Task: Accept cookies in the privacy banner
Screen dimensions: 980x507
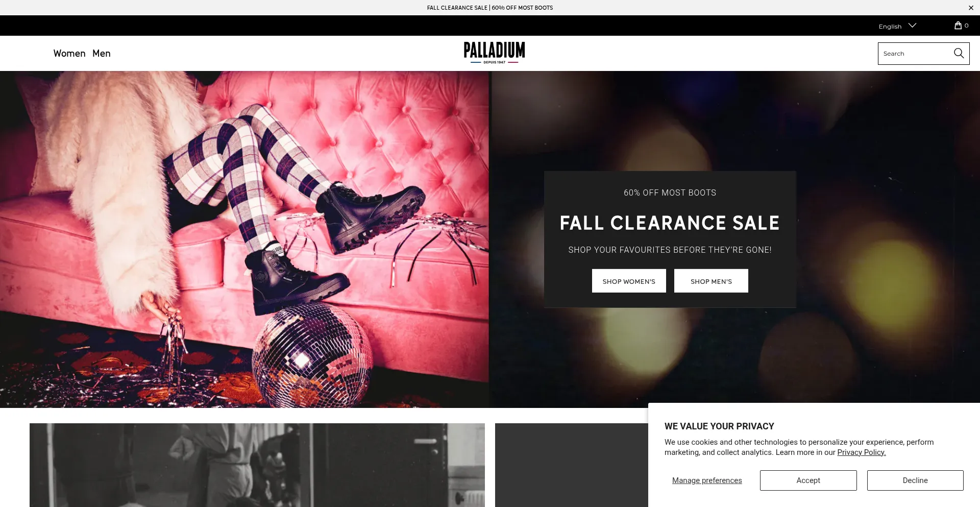Action: pyautogui.click(x=808, y=480)
